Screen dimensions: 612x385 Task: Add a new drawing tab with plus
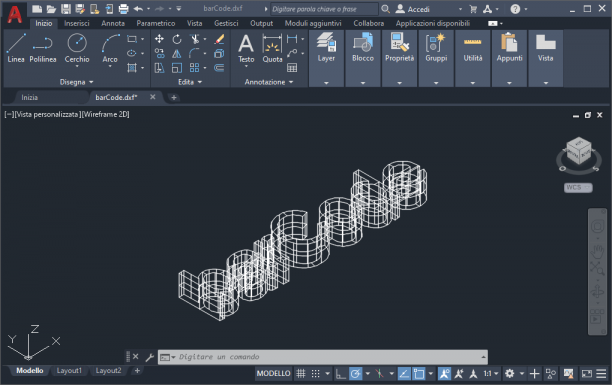coord(174,97)
